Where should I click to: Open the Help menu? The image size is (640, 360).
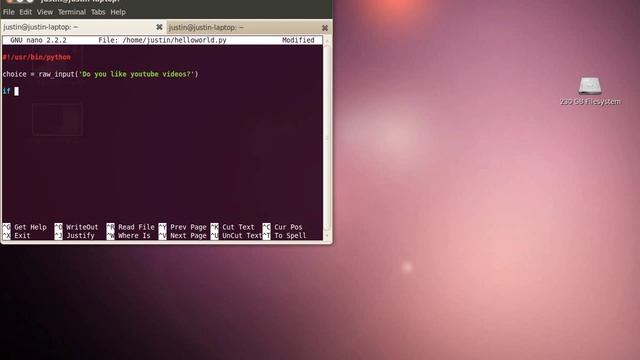coord(118,12)
